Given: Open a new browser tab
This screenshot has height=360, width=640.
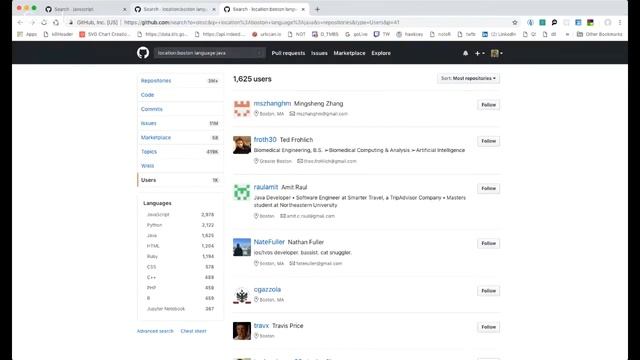Looking at the screenshot, I should 317,9.
